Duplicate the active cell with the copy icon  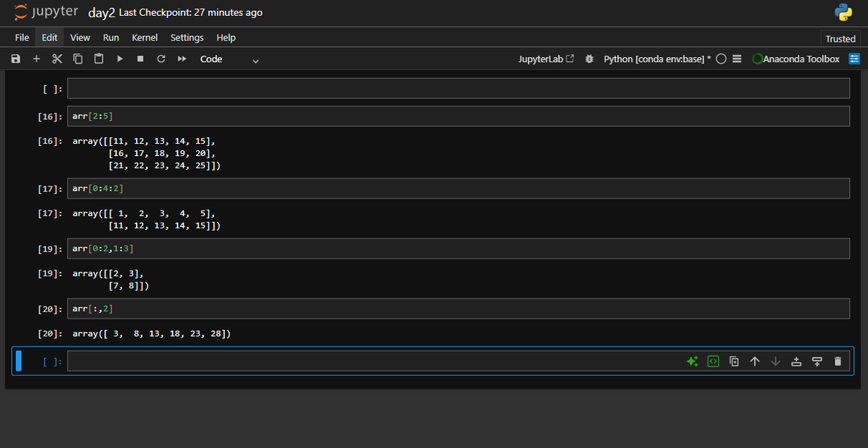pyautogui.click(x=734, y=361)
